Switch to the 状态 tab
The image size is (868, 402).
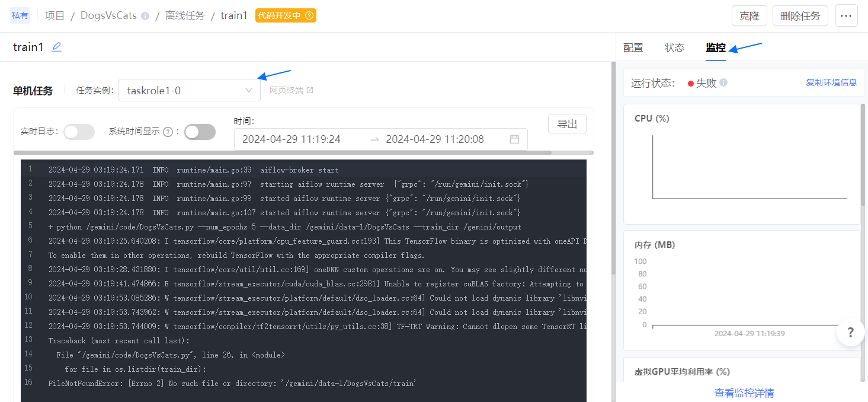[x=674, y=48]
